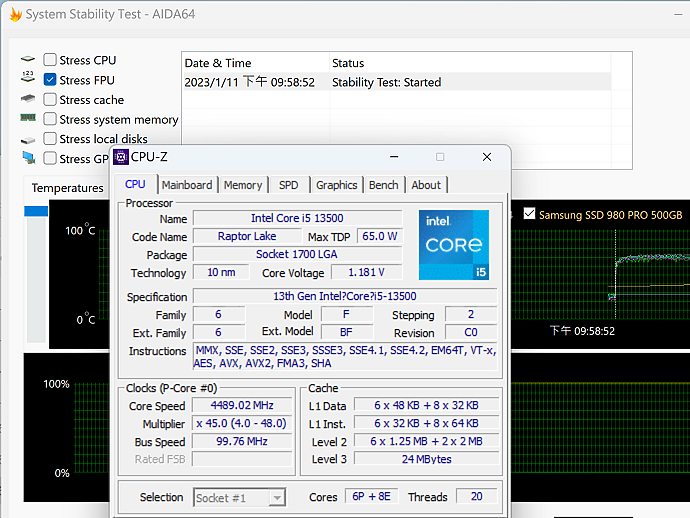Click the Level 3 value 24 MBytes
This screenshot has width=690, height=518.
click(x=426, y=459)
